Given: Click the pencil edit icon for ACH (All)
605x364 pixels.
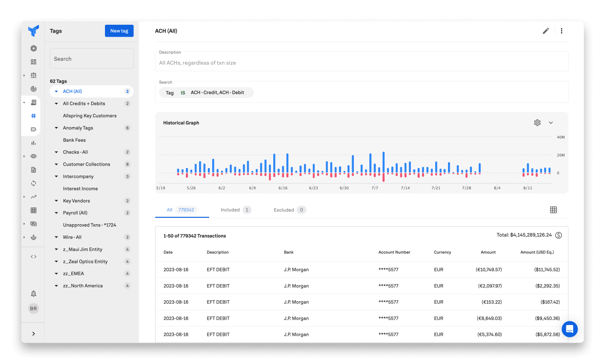Looking at the screenshot, I should pos(546,31).
